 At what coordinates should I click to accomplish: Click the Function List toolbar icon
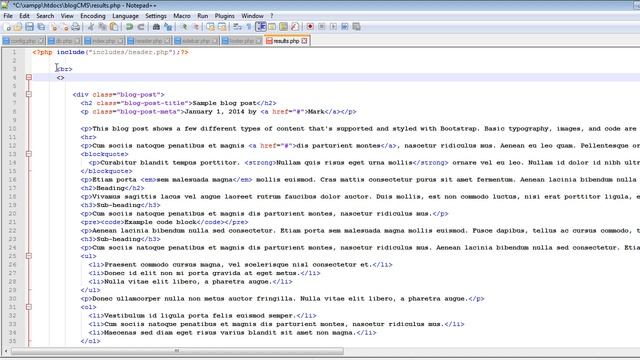coord(295,27)
